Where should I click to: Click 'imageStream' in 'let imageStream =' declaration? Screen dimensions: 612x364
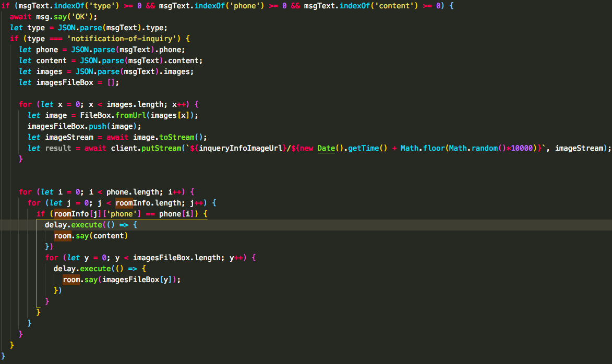[x=69, y=137]
